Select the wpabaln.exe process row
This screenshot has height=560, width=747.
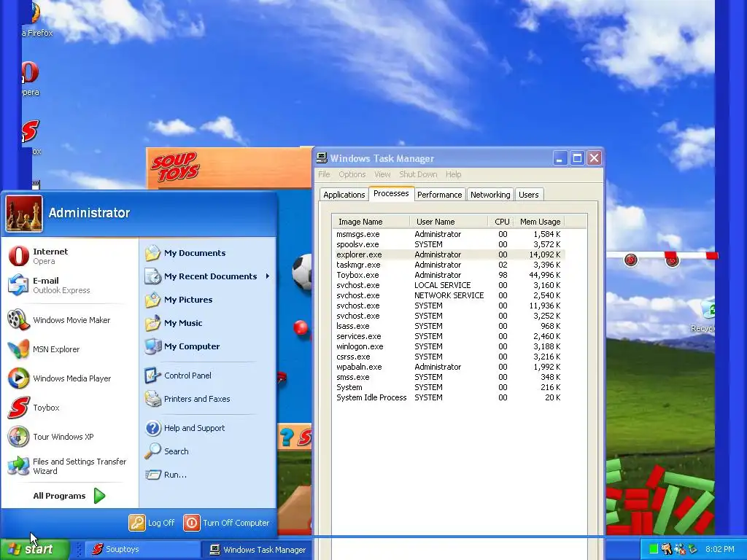[x=449, y=367]
